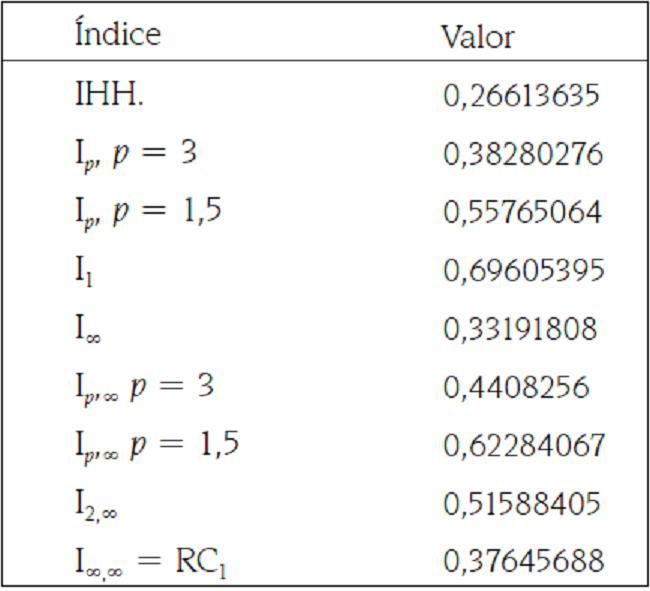
Task: Select the value 0,26613635
Action: tap(521, 96)
